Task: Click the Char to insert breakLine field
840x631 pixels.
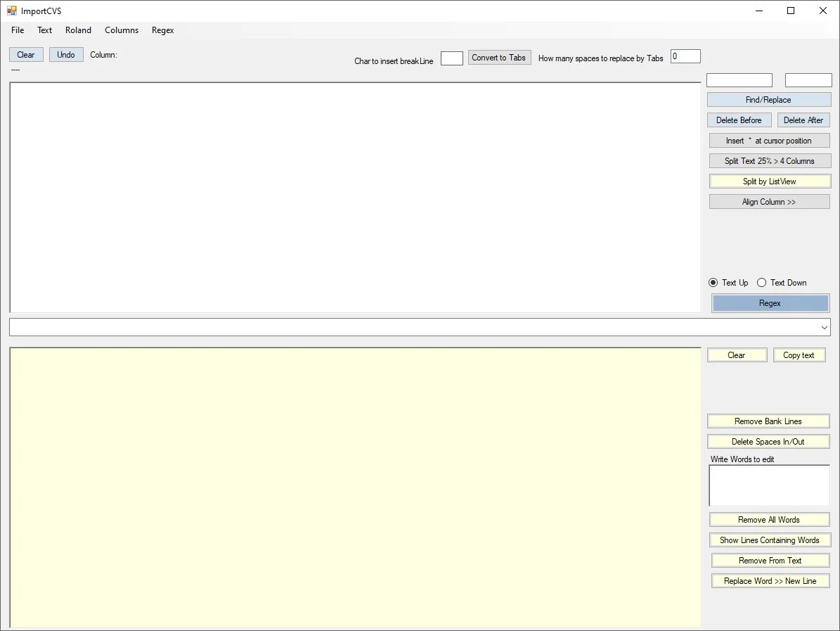Action: [451, 58]
